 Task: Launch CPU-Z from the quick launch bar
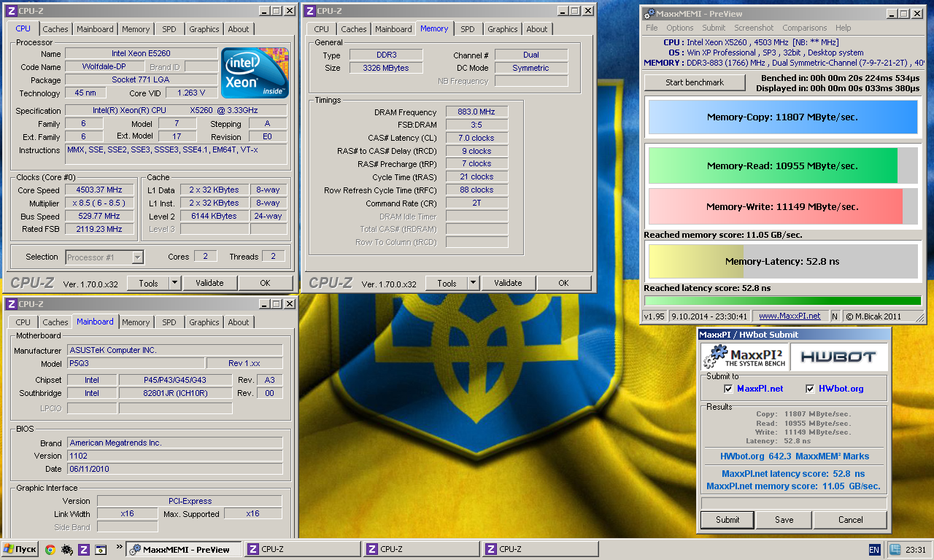point(84,550)
